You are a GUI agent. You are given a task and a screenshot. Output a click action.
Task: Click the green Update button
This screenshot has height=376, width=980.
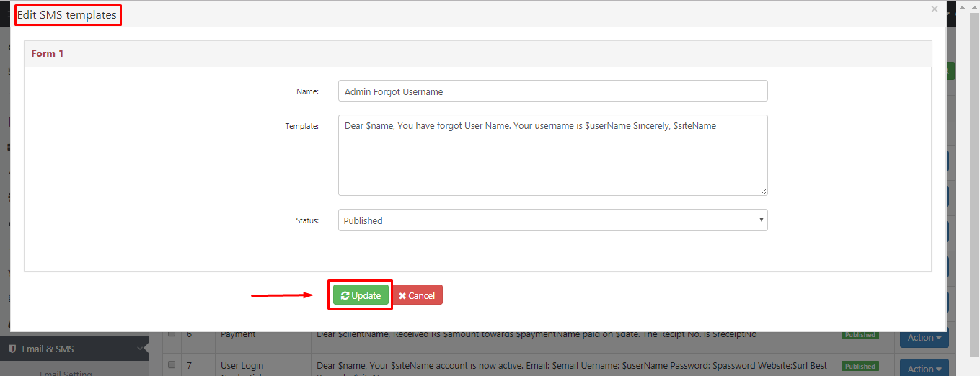pyautogui.click(x=361, y=295)
